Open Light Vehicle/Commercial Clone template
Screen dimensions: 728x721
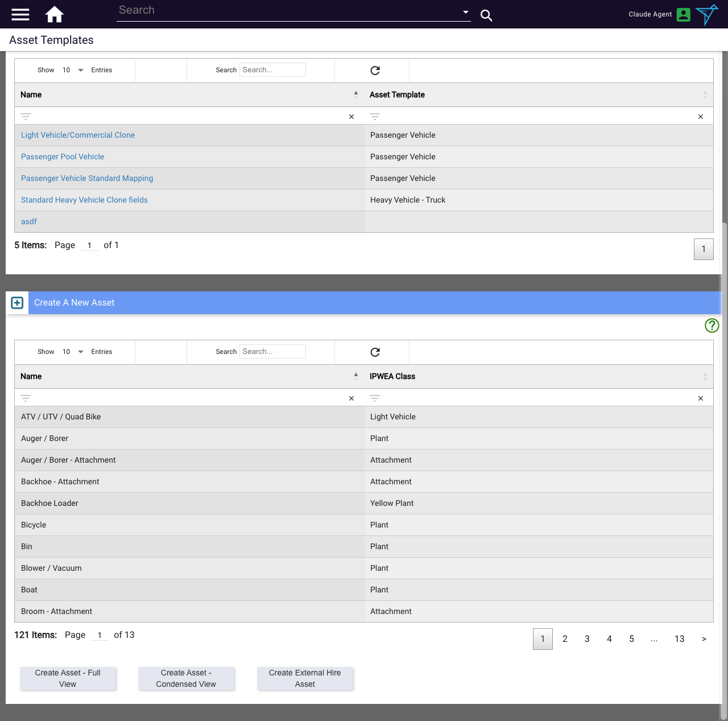(x=78, y=135)
